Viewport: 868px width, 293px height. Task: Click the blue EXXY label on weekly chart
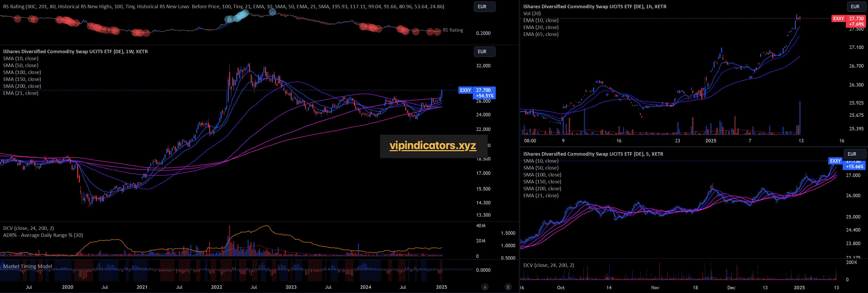(x=465, y=90)
